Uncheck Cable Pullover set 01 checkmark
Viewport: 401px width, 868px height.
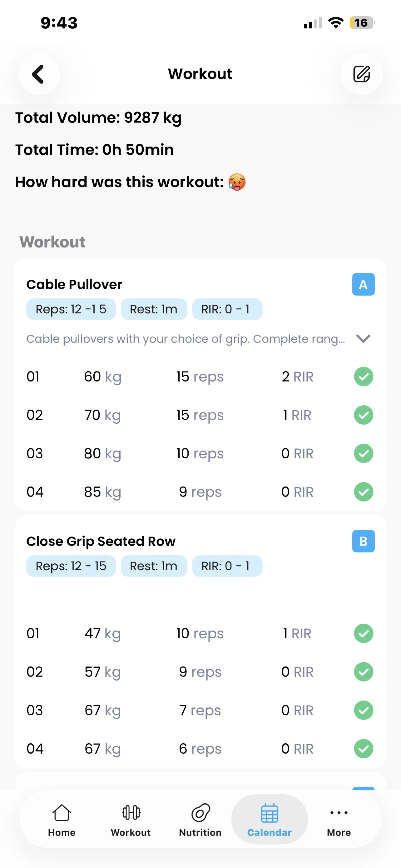pos(363,377)
